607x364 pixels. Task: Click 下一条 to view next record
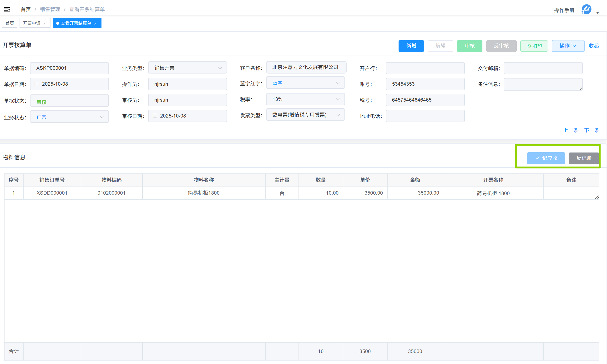(x=591, y=130)
